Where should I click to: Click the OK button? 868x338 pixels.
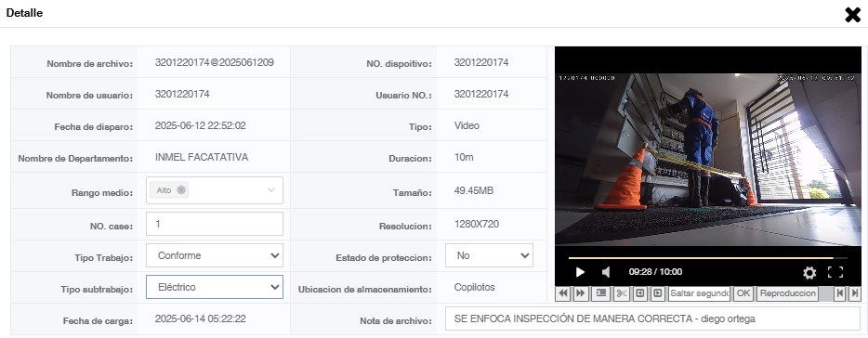tap(743, 293)
